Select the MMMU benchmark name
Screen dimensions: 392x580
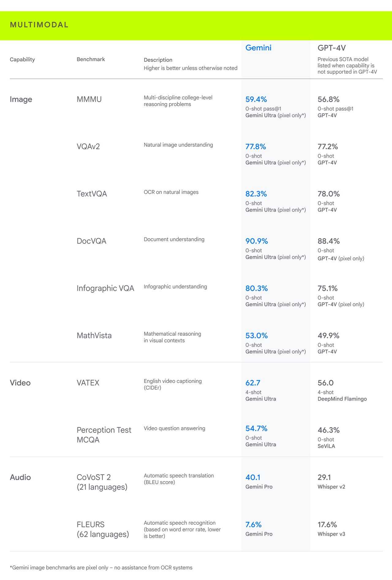tap(89, 99)
